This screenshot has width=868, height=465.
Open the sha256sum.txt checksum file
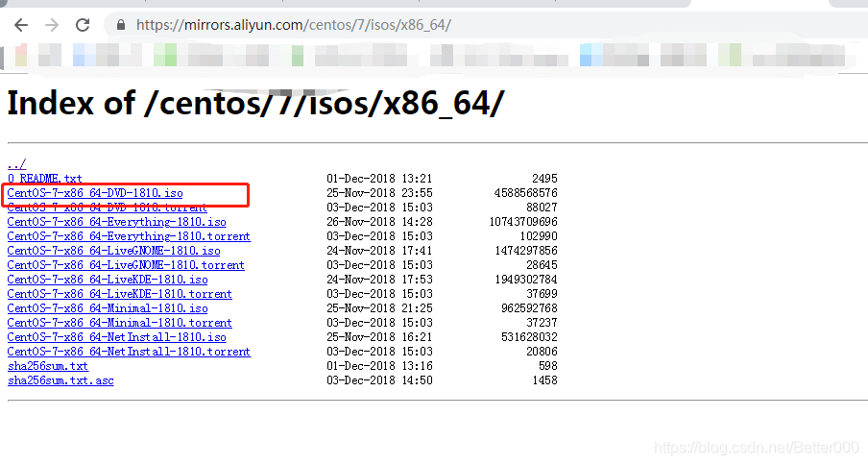pyautogui.click(x=48, y=366)
